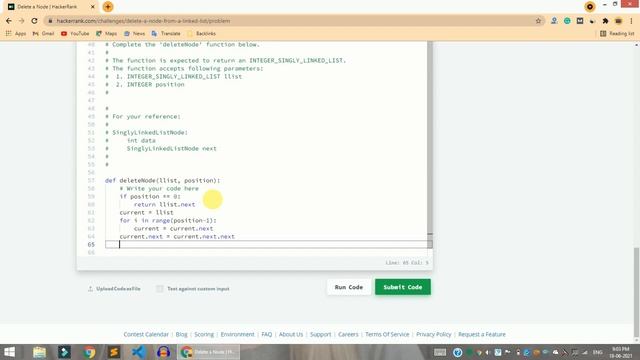The height and width of the screenshot is (360, 640).
Task: Click the ENG language indicator
Action: click(x=598, y=352)
